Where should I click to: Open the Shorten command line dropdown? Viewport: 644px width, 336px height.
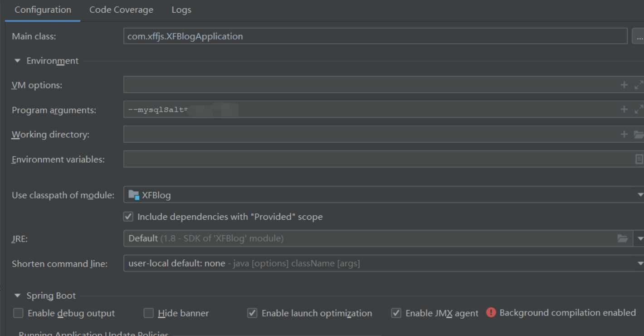[x=639, y=263]
